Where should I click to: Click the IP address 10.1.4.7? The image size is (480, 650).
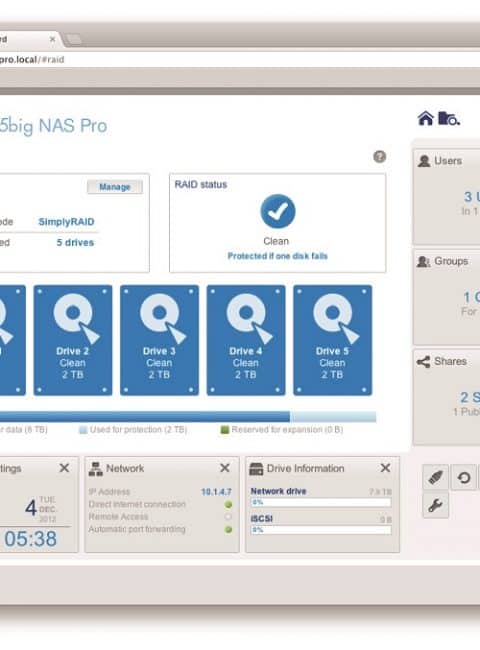(x=216, y=492)
